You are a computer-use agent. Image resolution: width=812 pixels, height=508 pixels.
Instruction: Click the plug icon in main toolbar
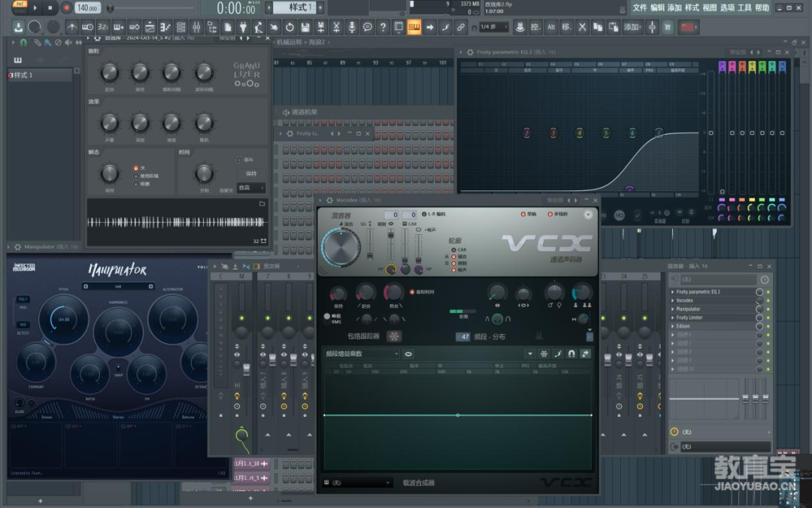[x=243, y=27]
